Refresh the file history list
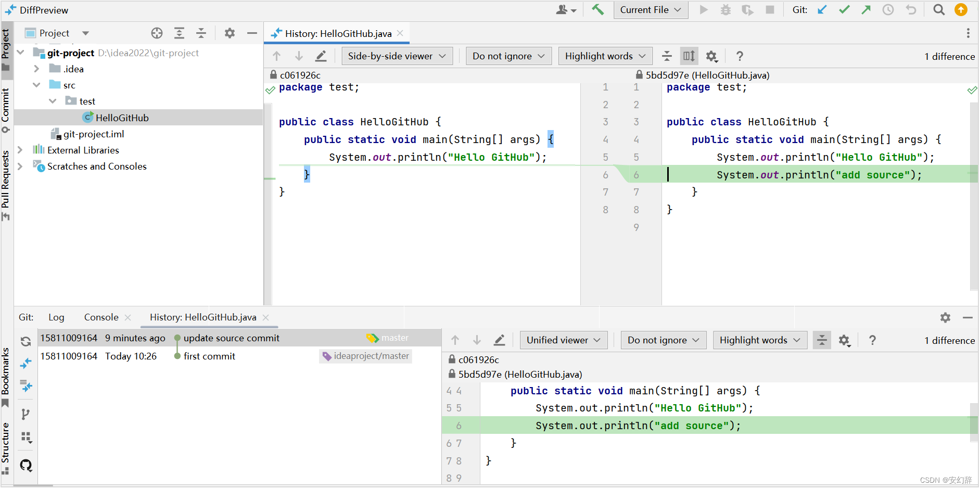This screenshot has height=489, width=980. 26,341
